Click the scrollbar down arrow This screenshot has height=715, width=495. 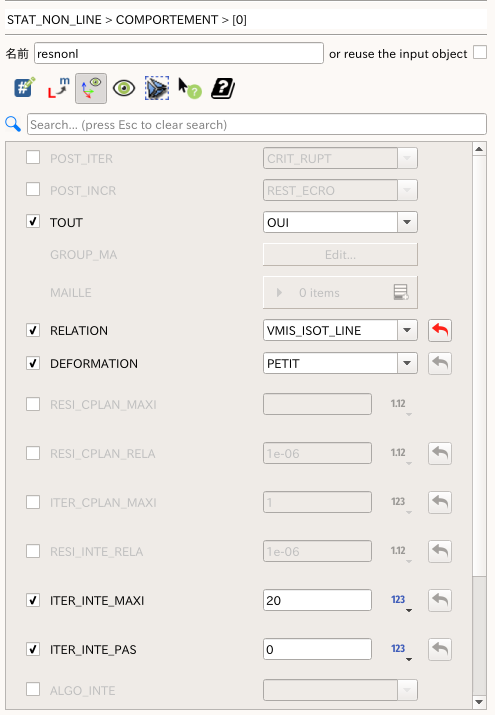479,701
